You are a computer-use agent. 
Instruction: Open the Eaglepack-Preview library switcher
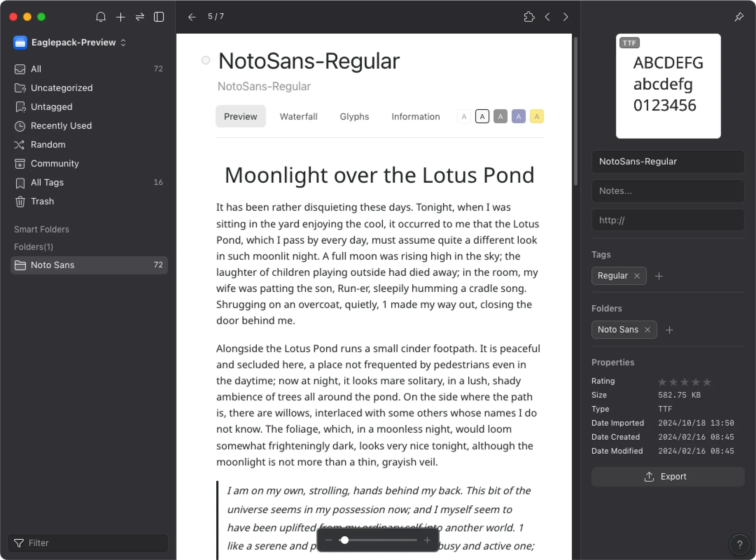pos(70,42)
